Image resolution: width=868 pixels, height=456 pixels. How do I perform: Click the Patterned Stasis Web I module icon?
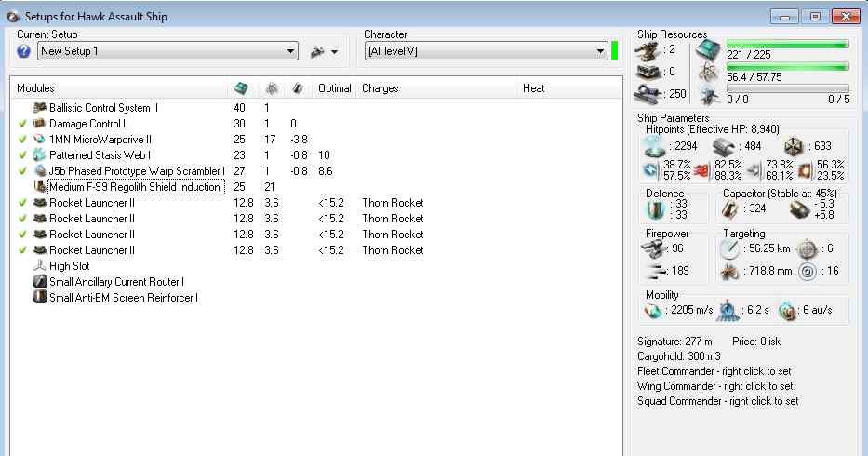point(40,155)
